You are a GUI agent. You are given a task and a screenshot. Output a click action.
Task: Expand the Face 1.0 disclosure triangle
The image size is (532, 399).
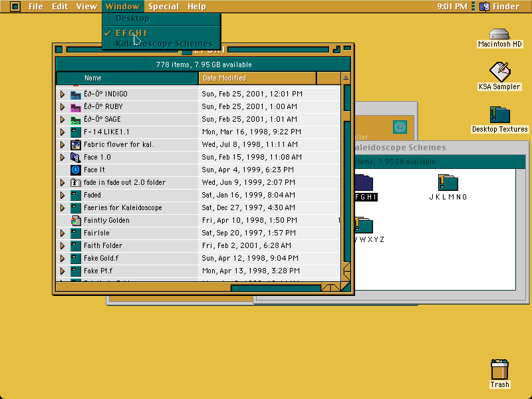(63, 157)
